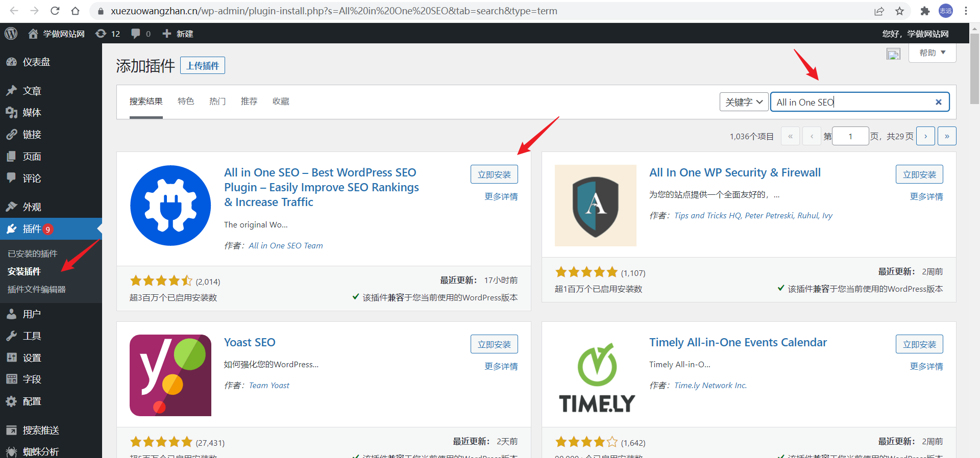
Task: Open 蜘蛛分析 menu item
Action: click(51, 452)
